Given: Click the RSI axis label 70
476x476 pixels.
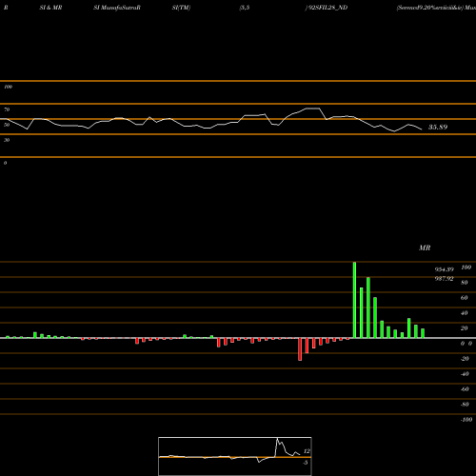Looking at the screenshot, I should coord(7,109).
